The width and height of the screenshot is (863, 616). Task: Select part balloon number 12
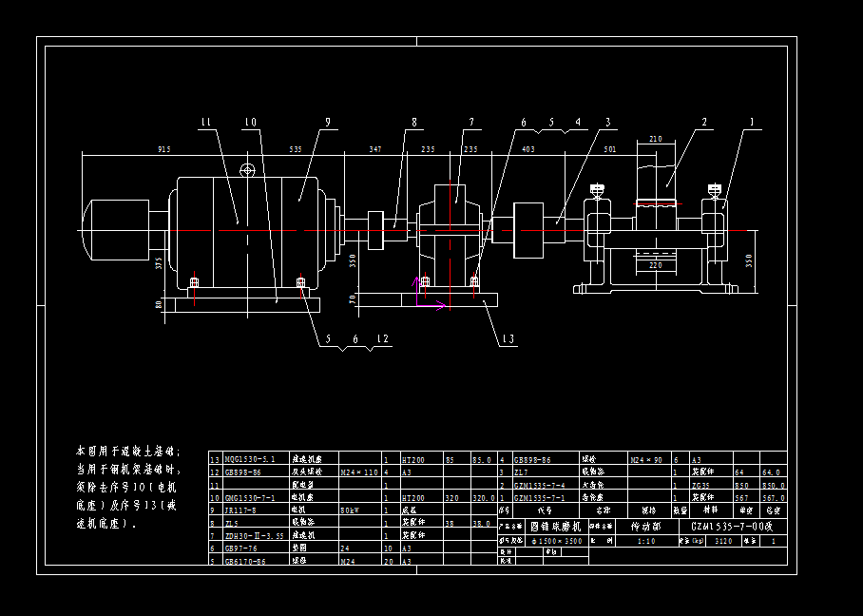coord(382,339)
